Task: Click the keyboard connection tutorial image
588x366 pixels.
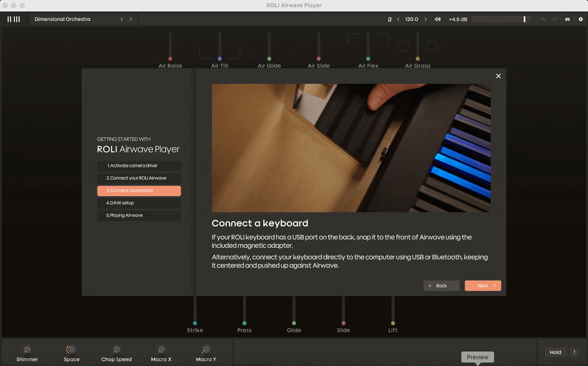Action: click(x=351, y=148)
